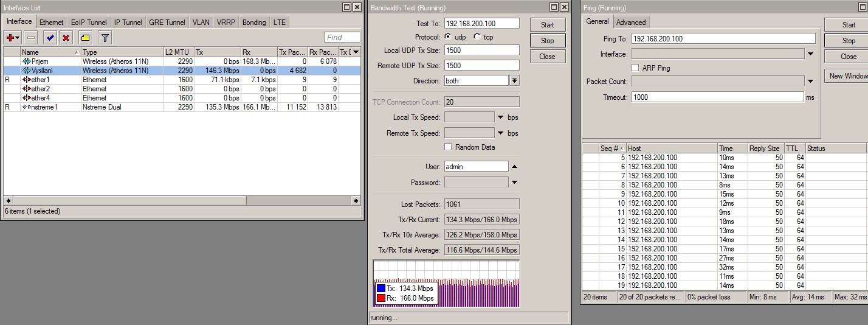Go to the Bonding tab
The width and height of the screenshot is (868, 325).
254,23
